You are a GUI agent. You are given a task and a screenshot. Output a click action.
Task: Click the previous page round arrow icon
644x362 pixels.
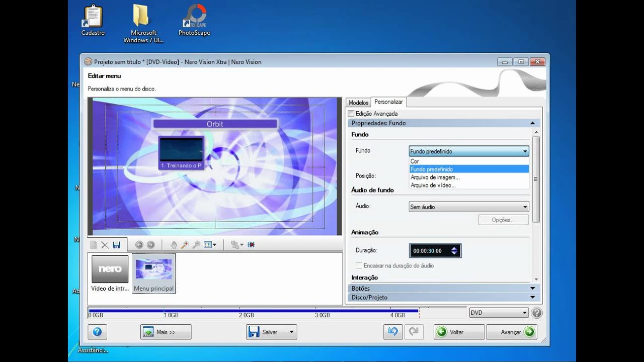pos(139,245)
